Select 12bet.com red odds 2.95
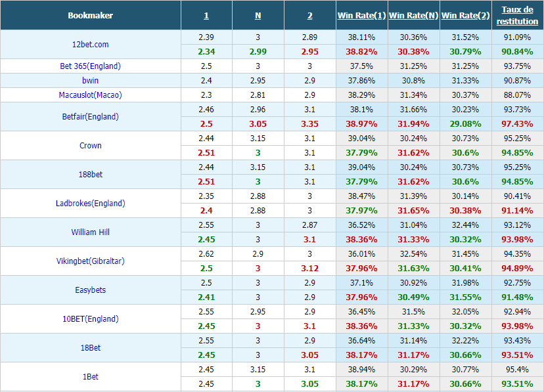Image resolution: width=544 pixels, height=392 pixels. (310, 52)
